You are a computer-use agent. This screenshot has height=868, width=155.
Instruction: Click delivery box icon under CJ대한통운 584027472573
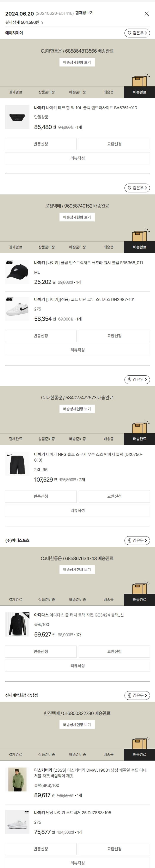point(139,427)
